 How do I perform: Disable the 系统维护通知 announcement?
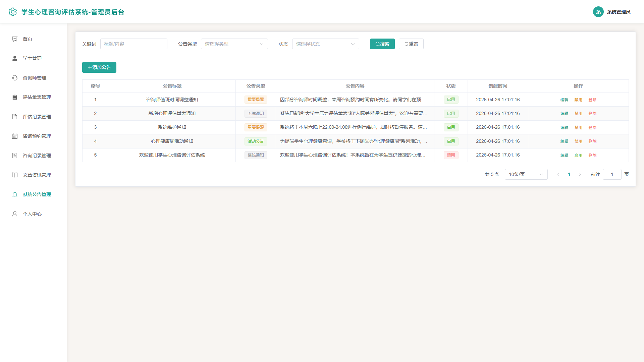[x=578, y=128]
